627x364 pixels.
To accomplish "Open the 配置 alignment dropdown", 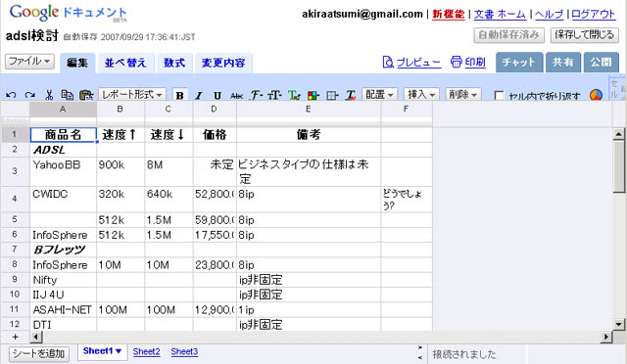I will click(x=379, y=94).
